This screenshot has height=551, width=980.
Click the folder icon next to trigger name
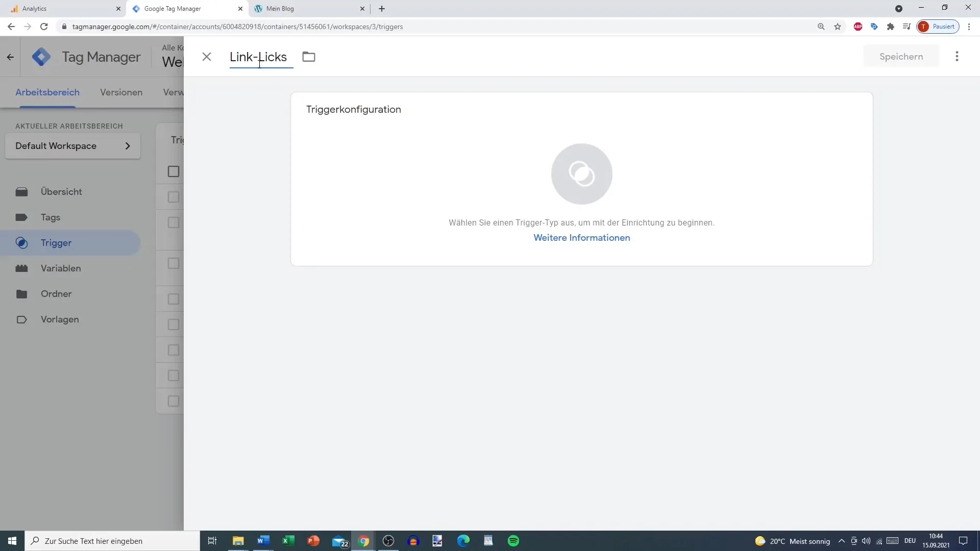[309, 57]
